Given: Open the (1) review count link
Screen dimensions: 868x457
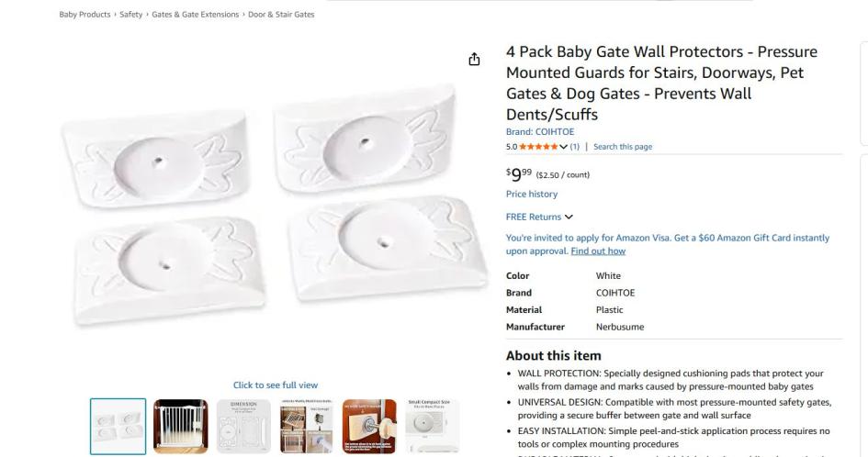Looking at the screenshot, I should coord(575,147).
